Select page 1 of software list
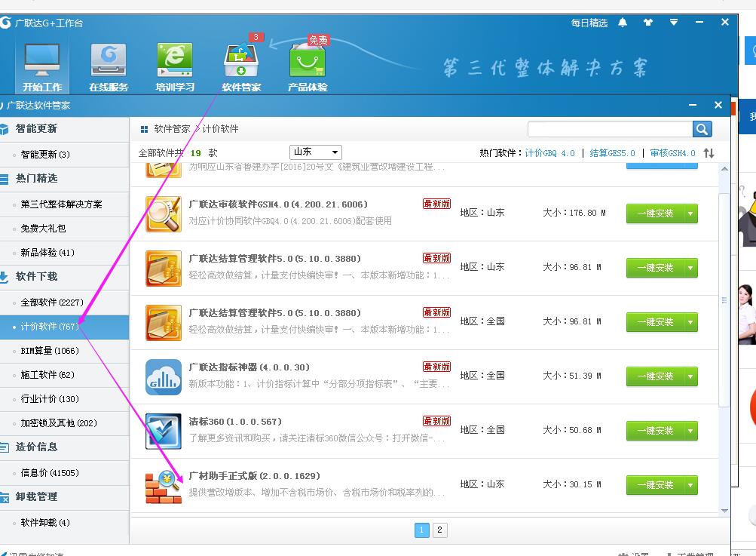The image size is (756, 556). 421,530
